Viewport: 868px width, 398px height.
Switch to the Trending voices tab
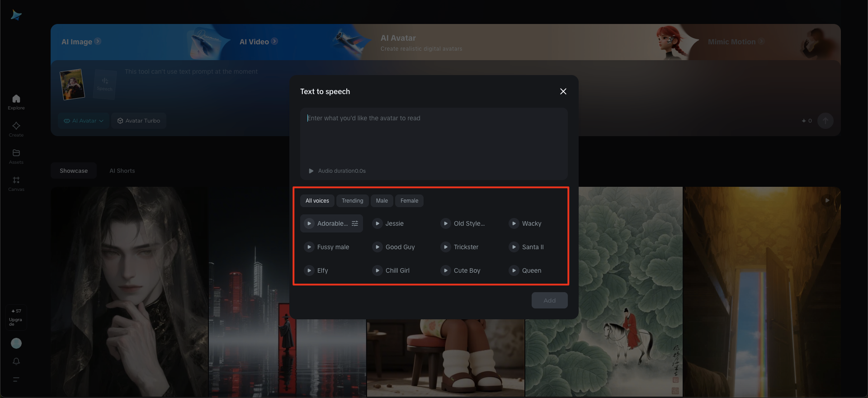point(353,201)
